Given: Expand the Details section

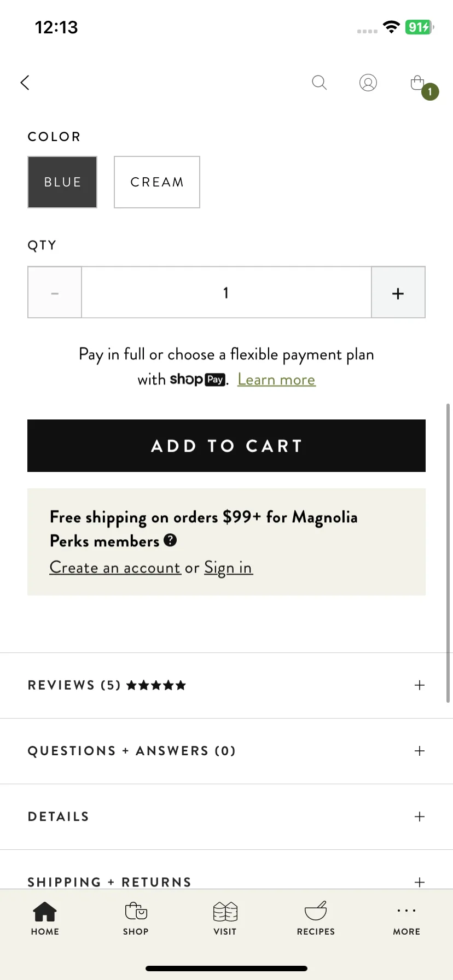Looking at the screenshot, I should (x=226, y=816).
